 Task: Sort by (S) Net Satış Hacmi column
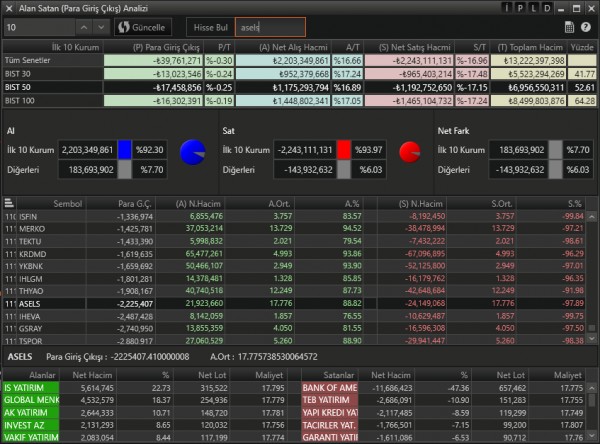coord(409,47)
